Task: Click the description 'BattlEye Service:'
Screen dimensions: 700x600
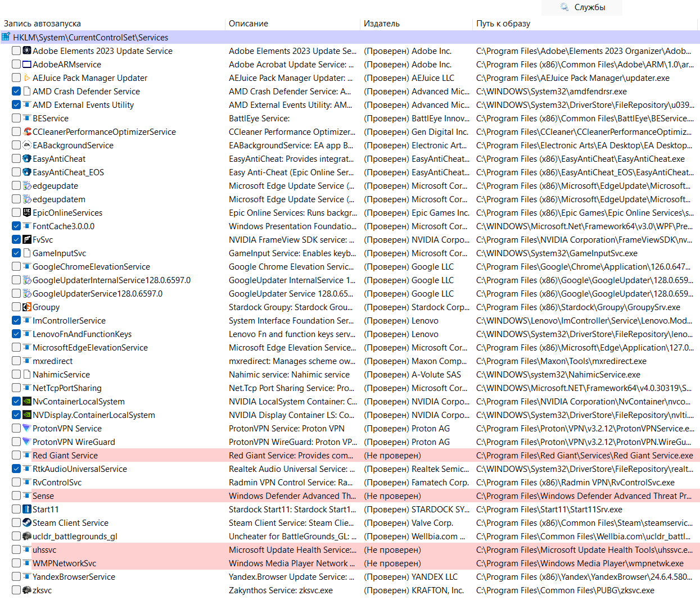Action: [x=259, y=119]
